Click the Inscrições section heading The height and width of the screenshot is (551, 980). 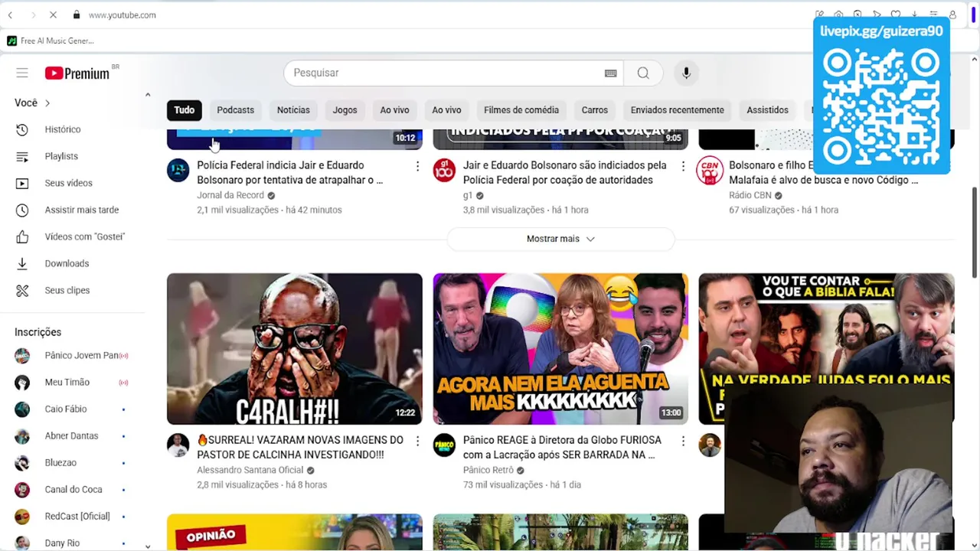coord(38,332)
